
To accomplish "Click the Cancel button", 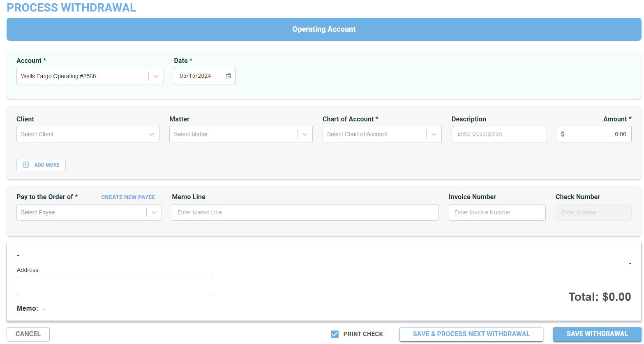I will [x=28, y=334].
